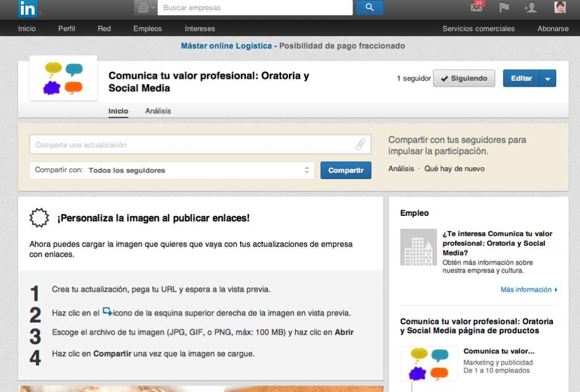Click the LinkedIn logo icon

(x=27, y=8)
